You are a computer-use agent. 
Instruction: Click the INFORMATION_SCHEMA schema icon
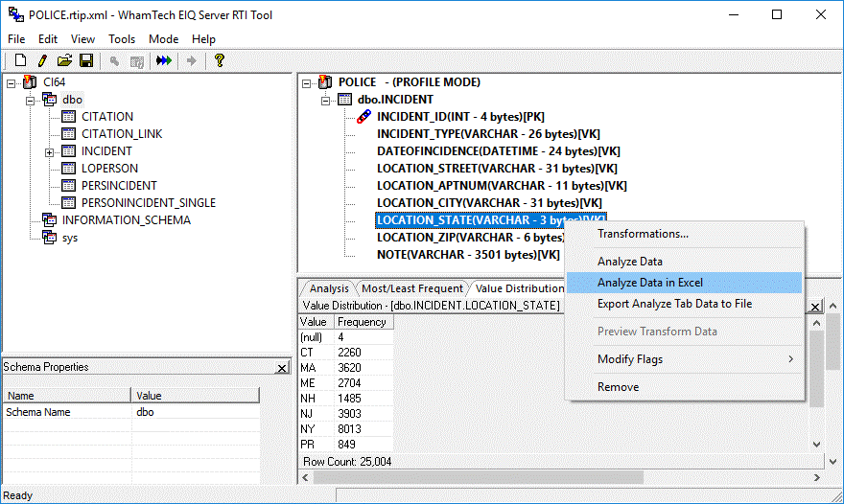tap(50, 220)
